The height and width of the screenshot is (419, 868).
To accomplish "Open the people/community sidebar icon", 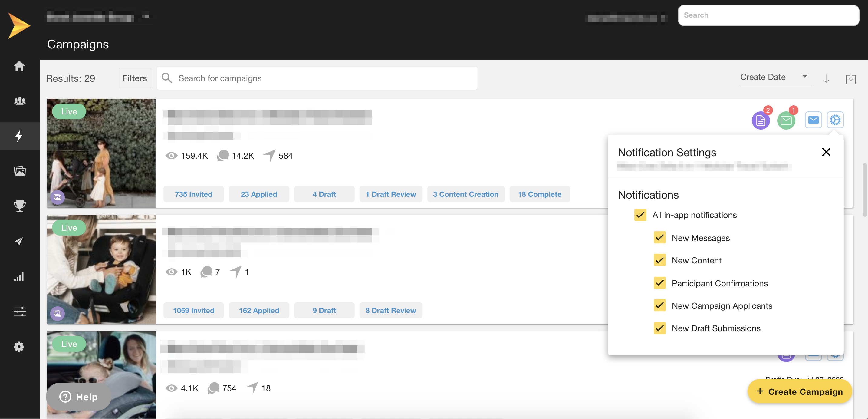I will 20,101.
